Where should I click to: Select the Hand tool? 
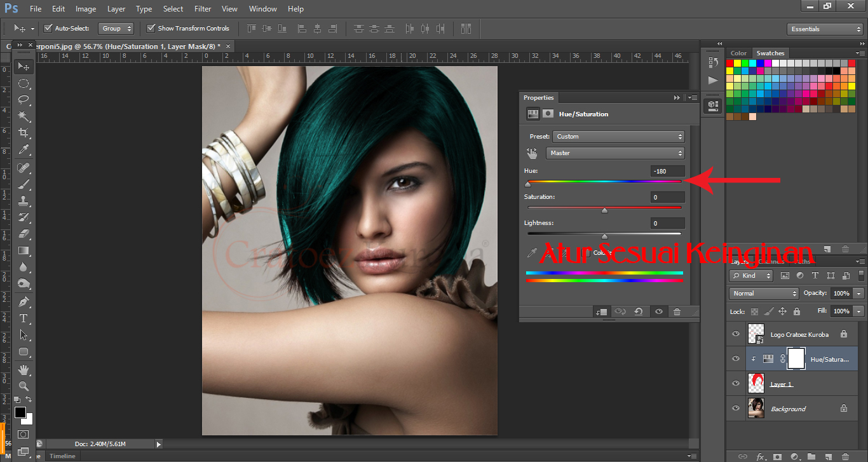24,369
